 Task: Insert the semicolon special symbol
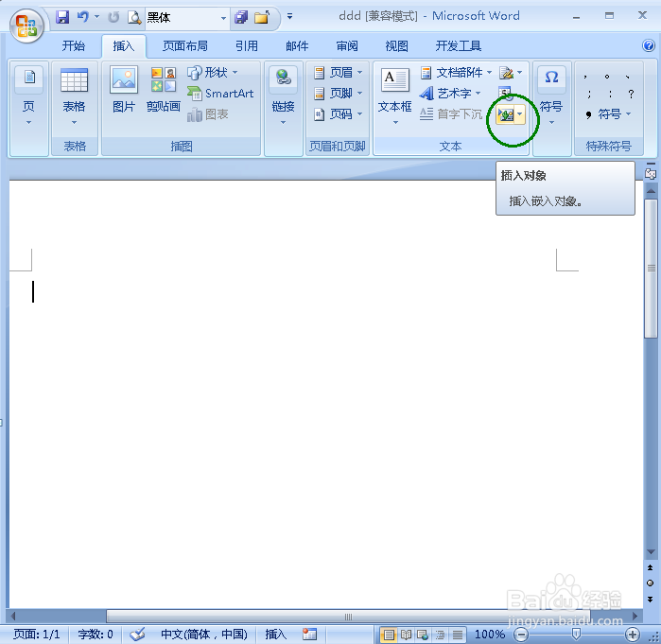coord(589,94)
